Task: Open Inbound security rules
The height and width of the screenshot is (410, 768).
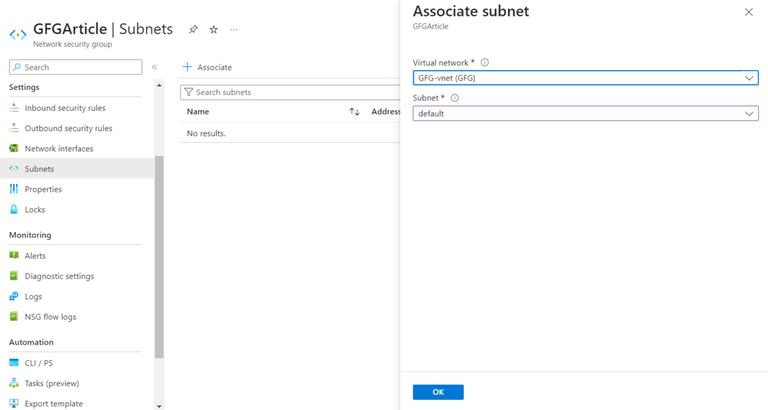Action: [x=65, y=108]
